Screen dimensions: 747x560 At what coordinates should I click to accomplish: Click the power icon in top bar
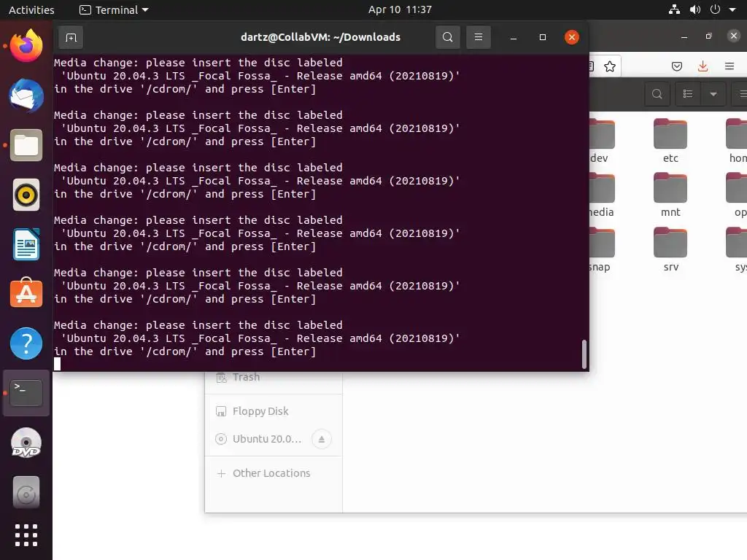click(x=715, y=9)
